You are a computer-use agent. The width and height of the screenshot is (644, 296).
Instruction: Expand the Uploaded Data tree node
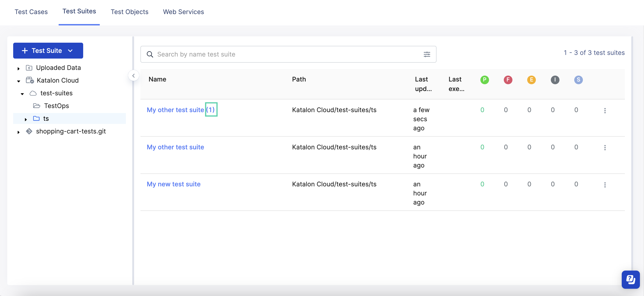pyautogui.click(x=18, y=69)
